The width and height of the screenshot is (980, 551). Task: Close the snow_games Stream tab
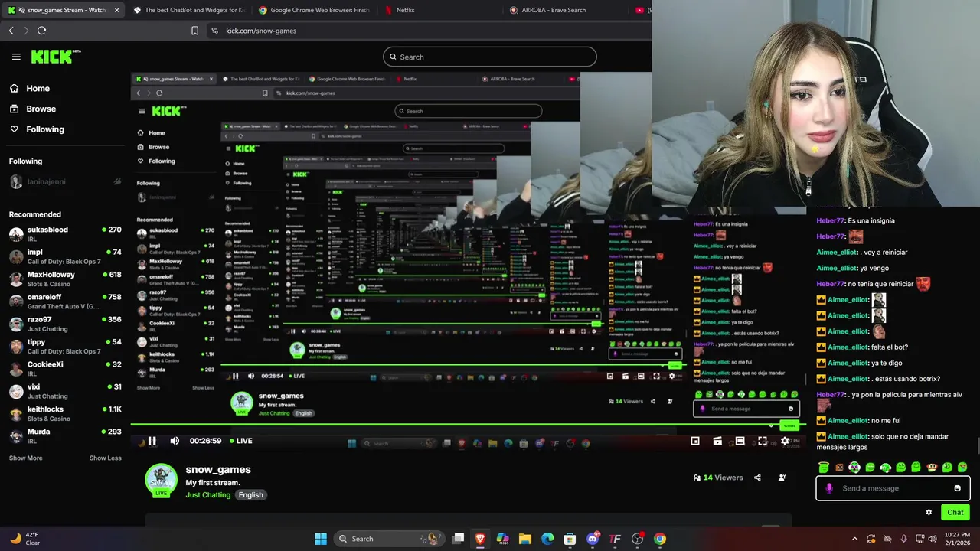pos(116,10)
